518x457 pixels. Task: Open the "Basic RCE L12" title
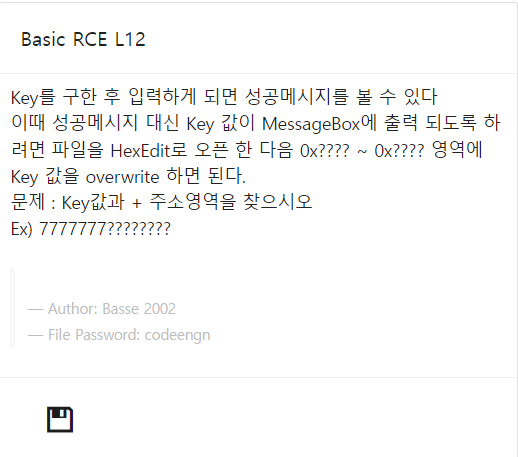click(x=83, y=39)
